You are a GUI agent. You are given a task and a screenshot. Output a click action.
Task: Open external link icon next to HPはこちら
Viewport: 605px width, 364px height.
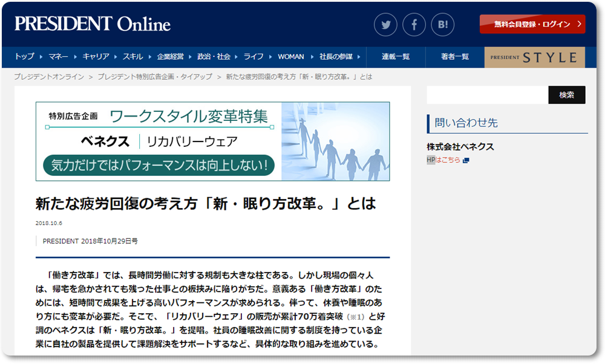click(466, 160)
